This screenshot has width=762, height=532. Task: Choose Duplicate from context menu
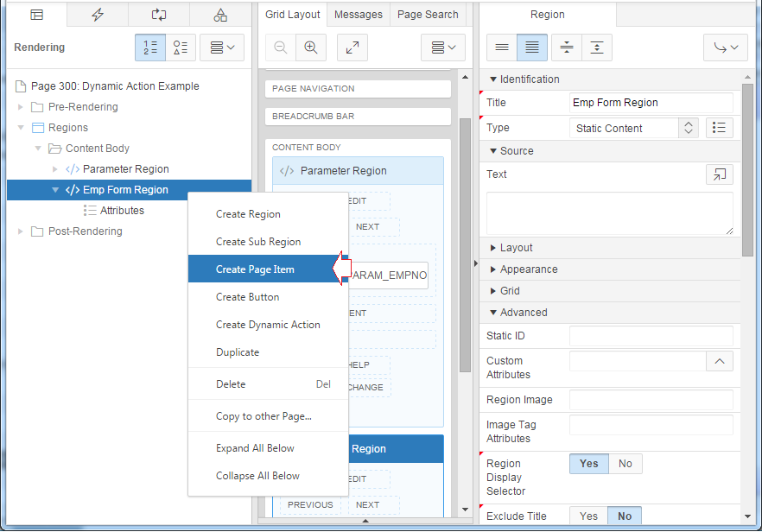[268, 352]
